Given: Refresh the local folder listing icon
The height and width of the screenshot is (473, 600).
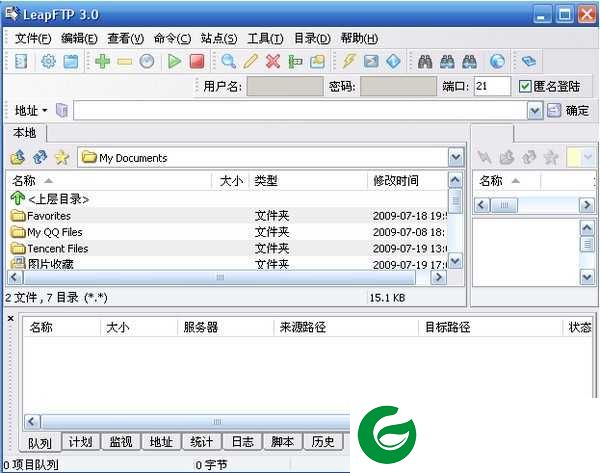Looking at the screenshot, I should point(40,157).
